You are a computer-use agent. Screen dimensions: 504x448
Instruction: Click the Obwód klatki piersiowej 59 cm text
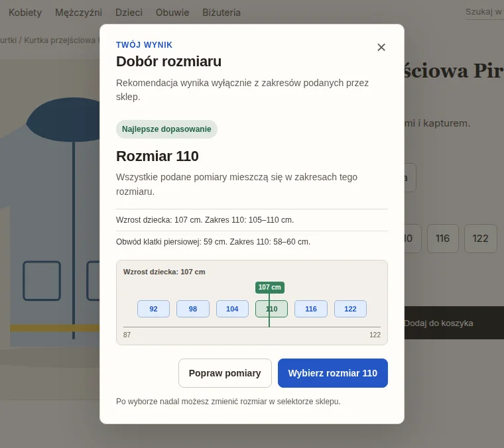tap(213, 242)
